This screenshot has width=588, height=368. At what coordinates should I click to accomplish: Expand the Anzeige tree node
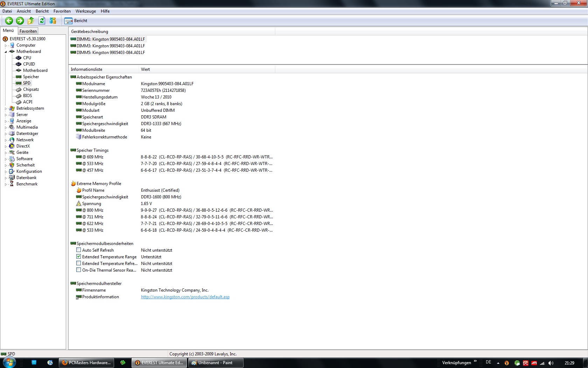[x=6, y=121]
